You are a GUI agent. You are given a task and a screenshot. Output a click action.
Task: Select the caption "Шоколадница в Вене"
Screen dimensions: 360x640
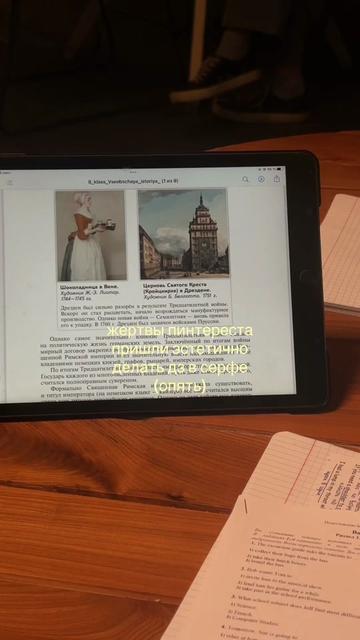(x=84, y=287)
